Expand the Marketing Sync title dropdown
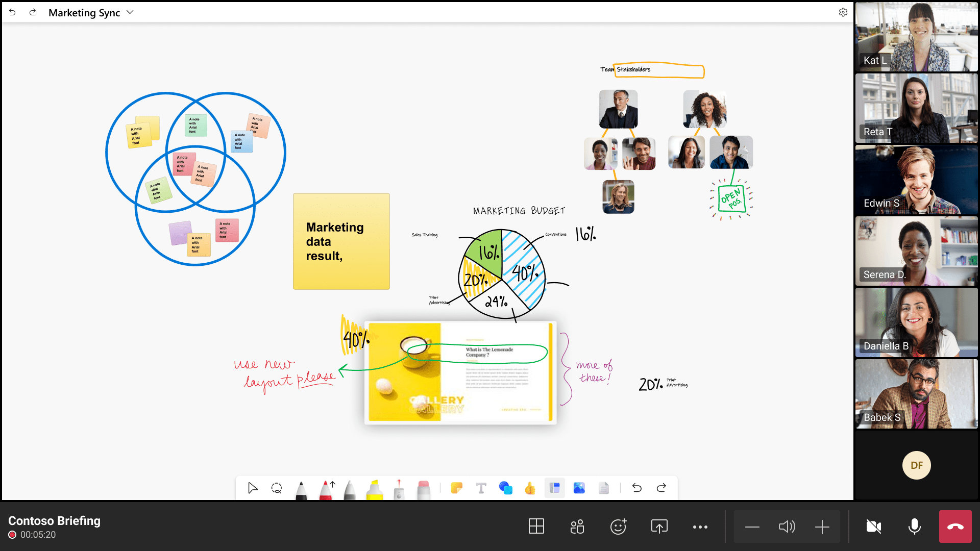This screenshot has height=551, width=980. coord(130,12)
